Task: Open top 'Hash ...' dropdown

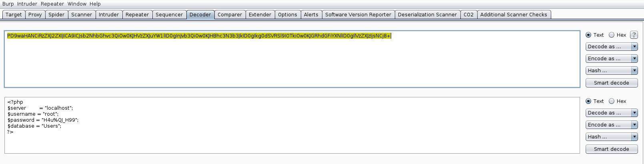Action: coord(611,71)
